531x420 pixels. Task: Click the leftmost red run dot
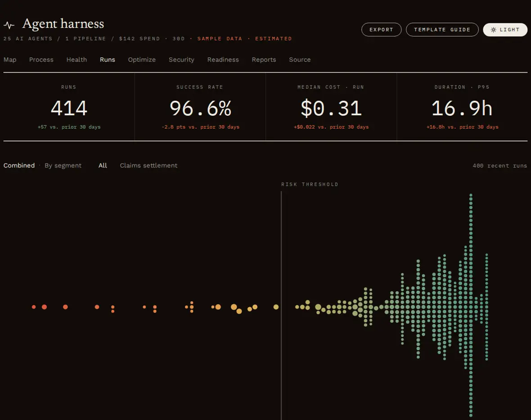34,307
